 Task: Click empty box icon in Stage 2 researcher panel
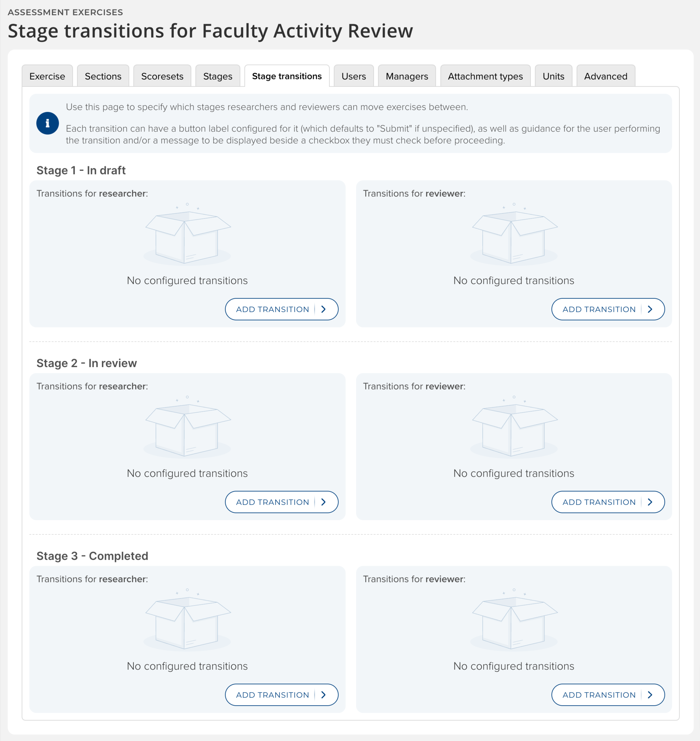(187, 429)
